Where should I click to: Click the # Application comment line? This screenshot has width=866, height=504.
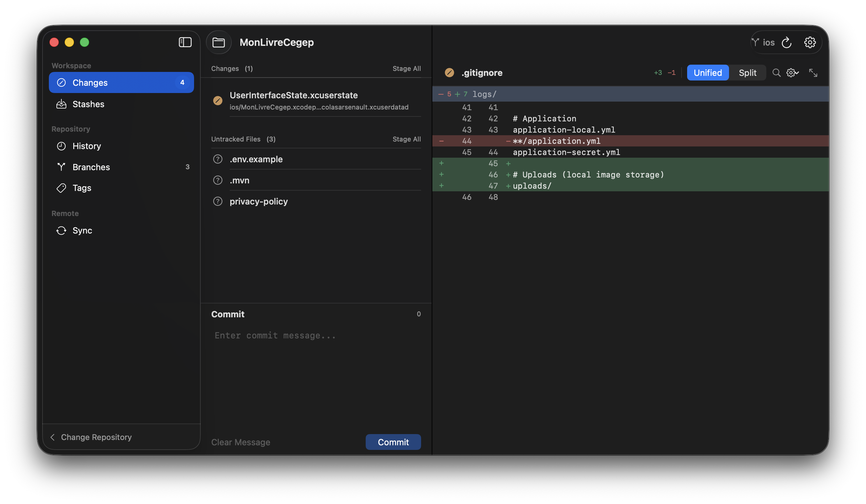[630, 118]
